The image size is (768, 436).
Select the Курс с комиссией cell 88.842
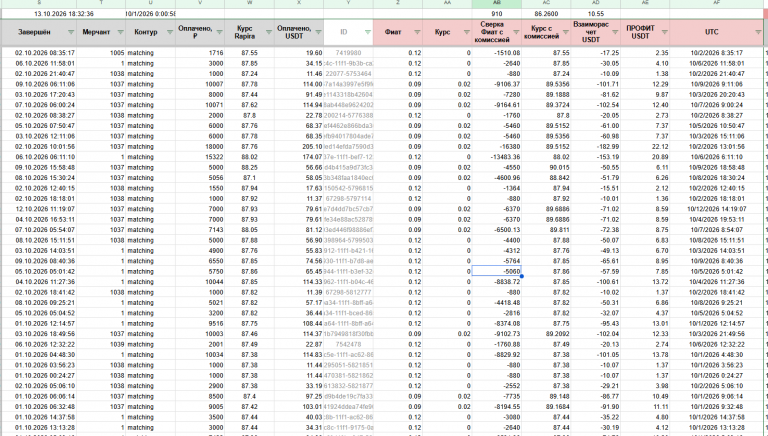click(546, 178)
